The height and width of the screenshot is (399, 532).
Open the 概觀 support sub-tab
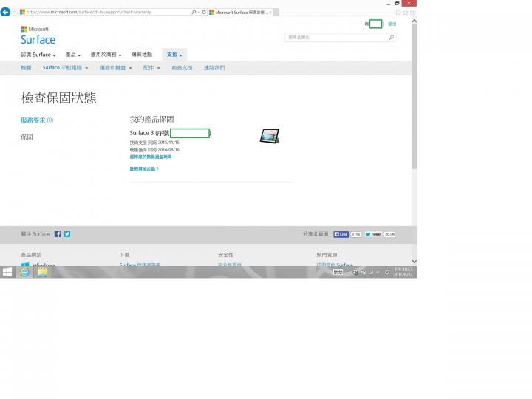(x=26, y=68)
